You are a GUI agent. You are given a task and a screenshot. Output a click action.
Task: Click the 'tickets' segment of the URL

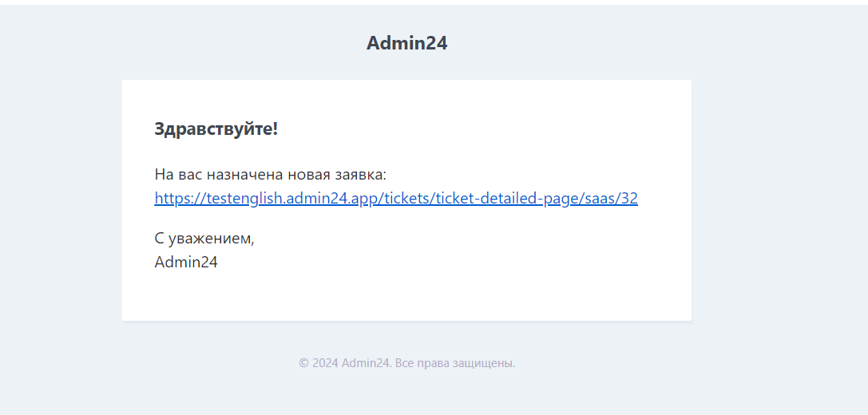406,198
